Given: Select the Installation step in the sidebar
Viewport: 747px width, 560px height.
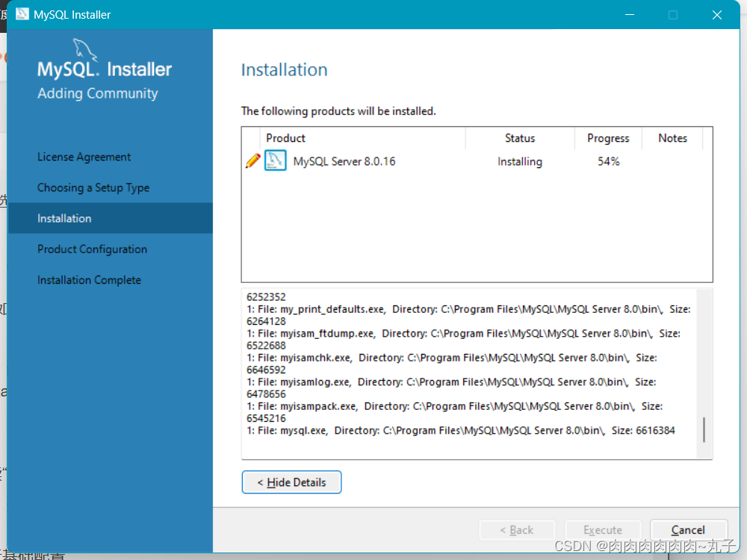Looking at the screenshot, I should point(64,218).
